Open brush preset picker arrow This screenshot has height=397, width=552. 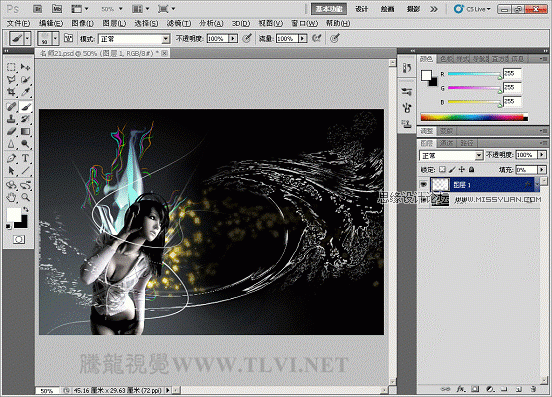pos(55,38)
